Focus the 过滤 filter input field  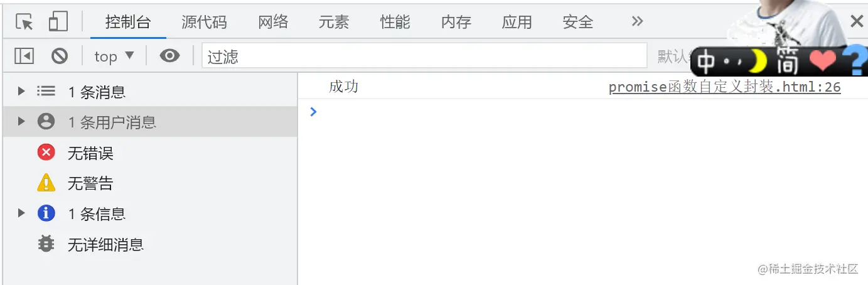(424, 56)
